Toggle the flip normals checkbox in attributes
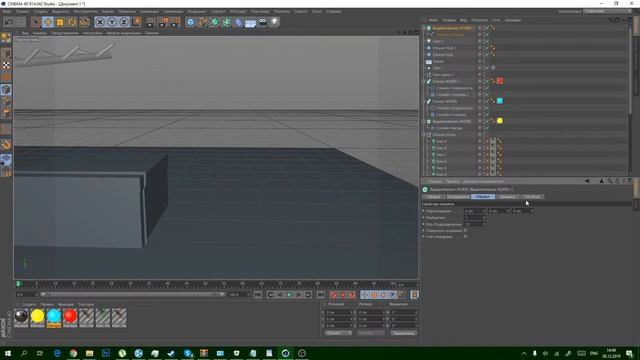The image size is (640, 360). point(465,231)
